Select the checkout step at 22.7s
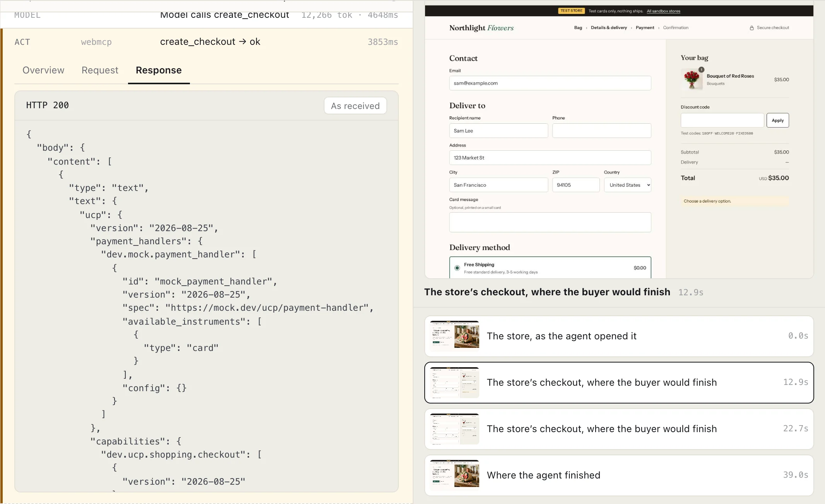The image size is (825, 504). (x=619, y=429)
